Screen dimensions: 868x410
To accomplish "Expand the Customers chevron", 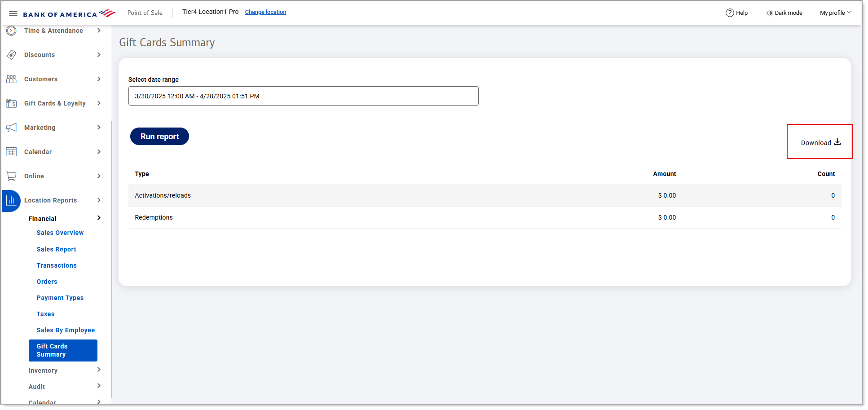I will 99,79.
